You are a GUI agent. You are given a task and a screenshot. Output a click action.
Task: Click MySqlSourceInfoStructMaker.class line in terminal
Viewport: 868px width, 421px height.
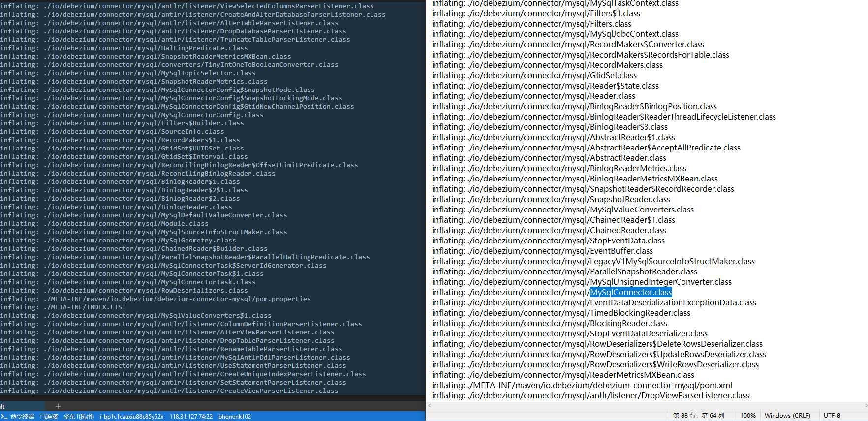(x=144, y=232)
